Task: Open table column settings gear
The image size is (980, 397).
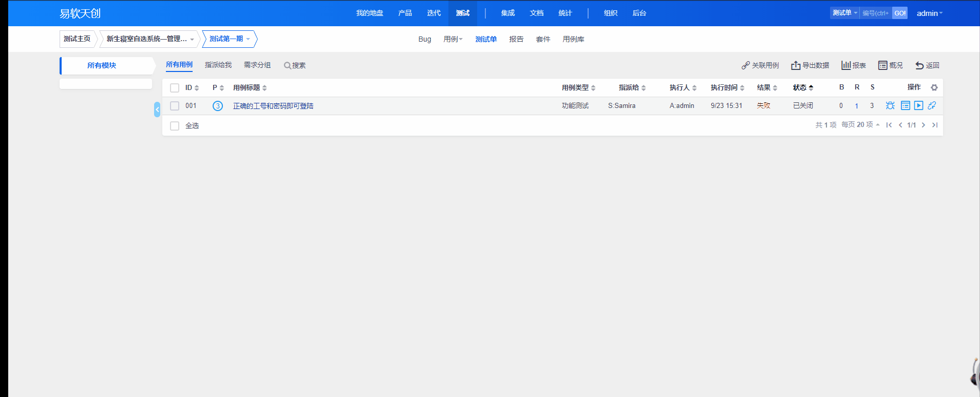Action: click(934, 87)
